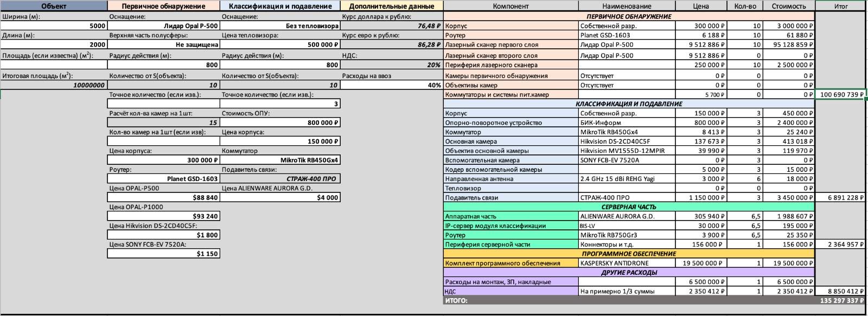
Task: Click the Alienware price cell $4 000
Action: (x=280, y=198)
